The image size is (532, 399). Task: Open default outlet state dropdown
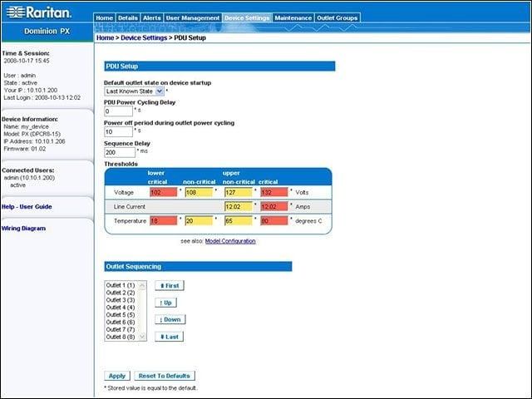pos(134,91)
